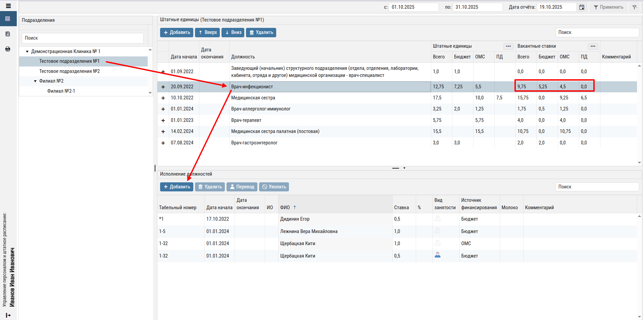Expand the Медицинская сестра row
This screenshot has width=644, height=320.
163,98
